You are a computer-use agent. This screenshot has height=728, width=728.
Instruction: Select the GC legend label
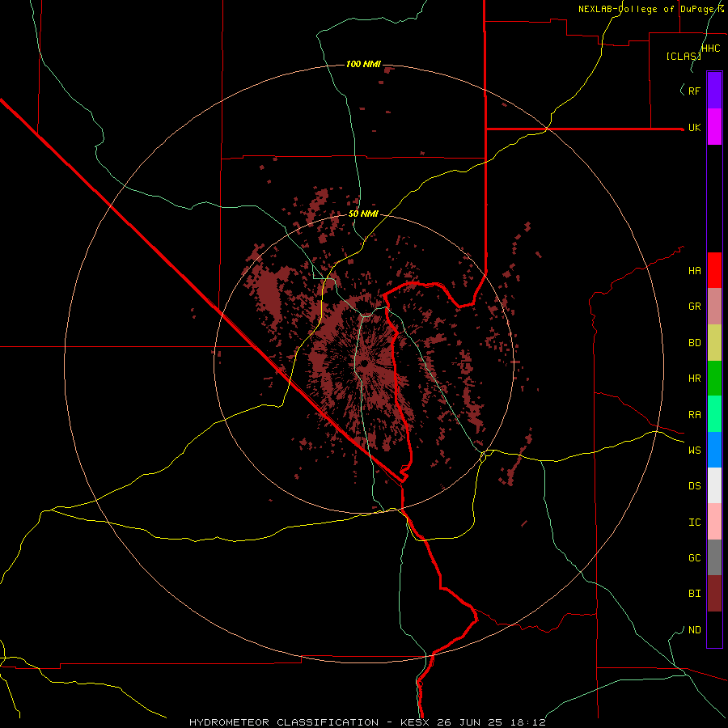[x=694, y=558]
